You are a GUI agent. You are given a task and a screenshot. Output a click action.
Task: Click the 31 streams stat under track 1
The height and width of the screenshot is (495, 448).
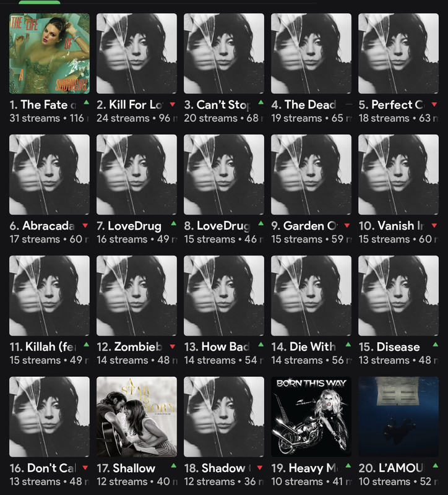pyautogui.click(x=35, y=118)
